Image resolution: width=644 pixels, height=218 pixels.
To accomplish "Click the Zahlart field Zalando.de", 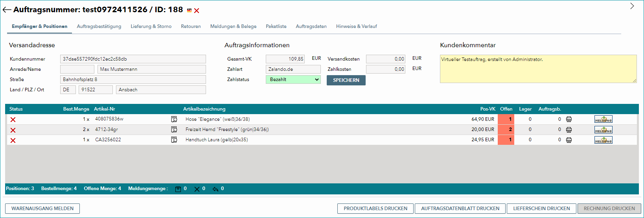I will (293, 69).
